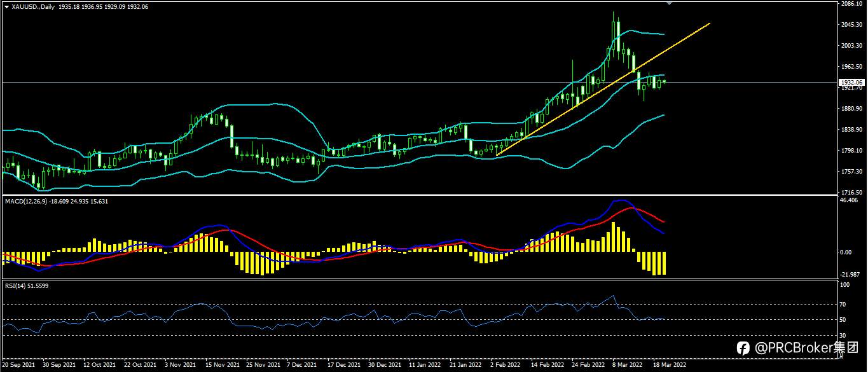Click the RSI 100 scale label
868x372 pixels.
pyautogui.click(x=845, y=286)
